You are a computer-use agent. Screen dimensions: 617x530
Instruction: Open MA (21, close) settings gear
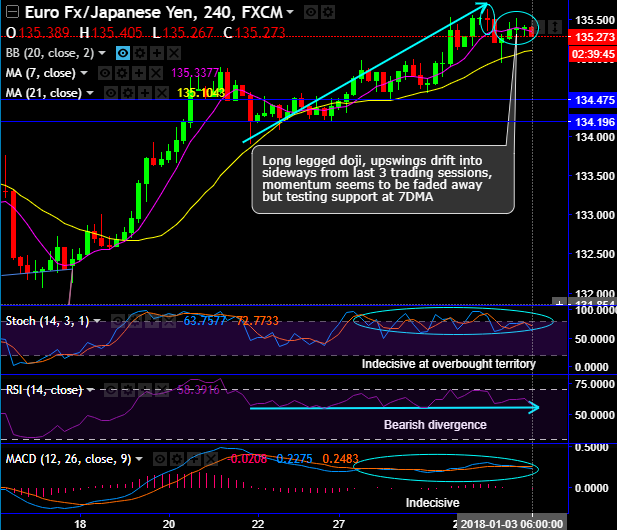128,93
